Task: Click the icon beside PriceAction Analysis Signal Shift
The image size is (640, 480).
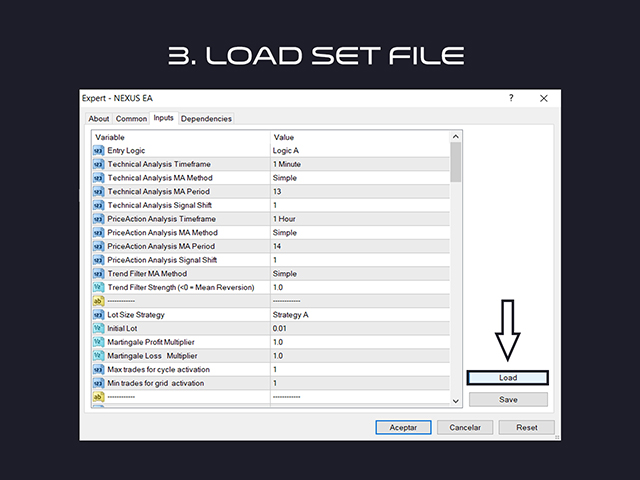Action: [98, 260]
